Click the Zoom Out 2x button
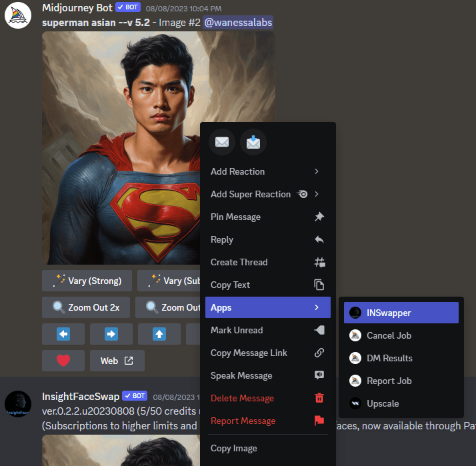This screenshot has height=466, width=476. pos(86,307)
